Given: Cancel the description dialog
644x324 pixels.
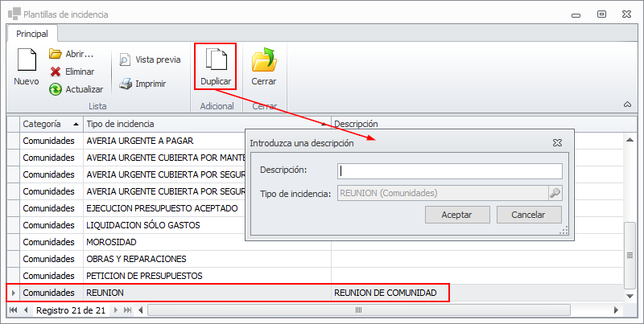Looking at the screenshot, I should point(529,215).
